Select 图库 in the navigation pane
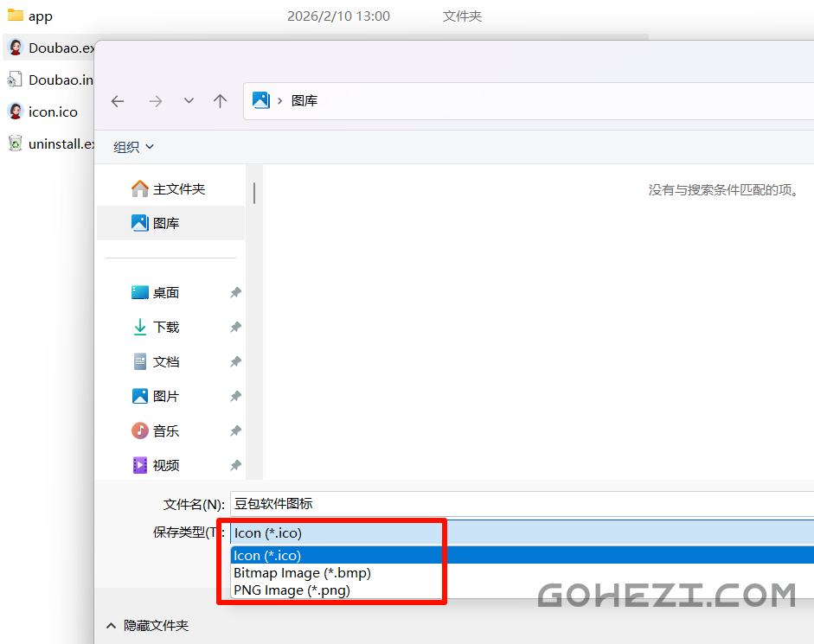Screen dimensions: 814x644 click(166, 223)
